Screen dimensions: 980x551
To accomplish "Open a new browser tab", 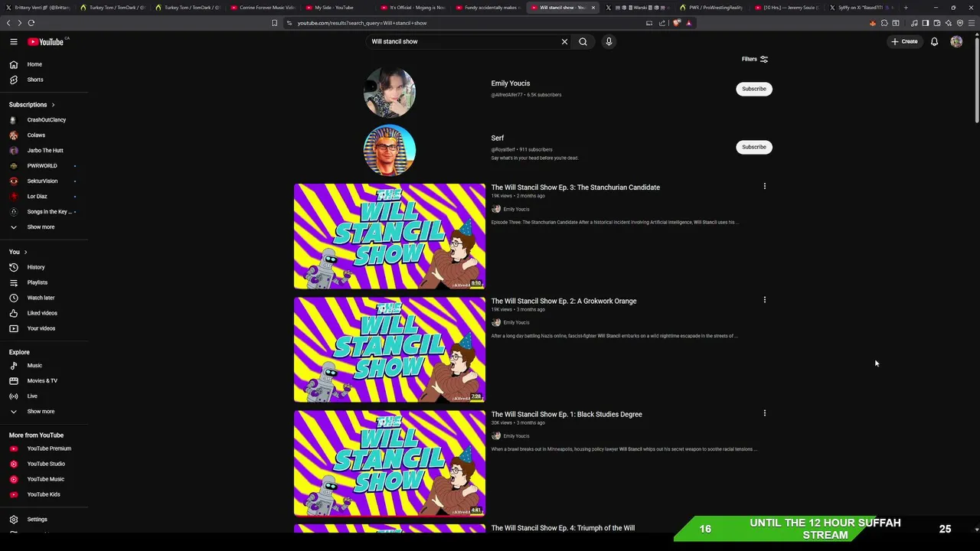I will click(x=906, y=8).
